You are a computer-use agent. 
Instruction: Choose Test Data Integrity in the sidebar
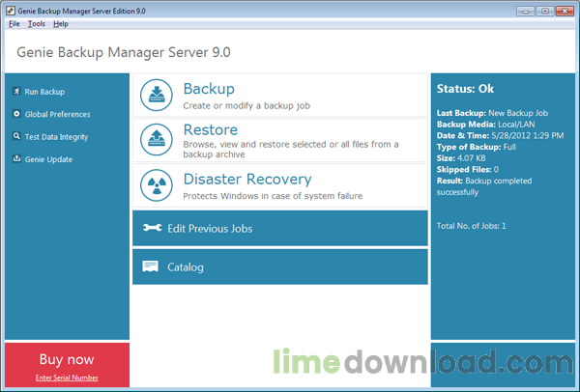click(56, 137)
